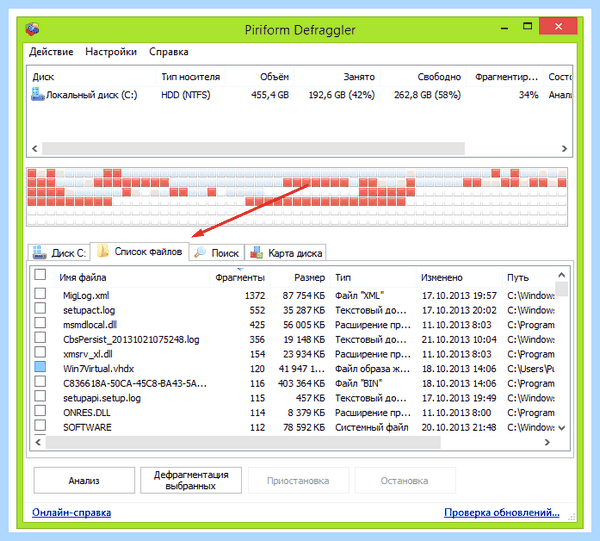Screen dimensions: 600x541
Task: Switch to the Диск C: tab
Action: 59,253
